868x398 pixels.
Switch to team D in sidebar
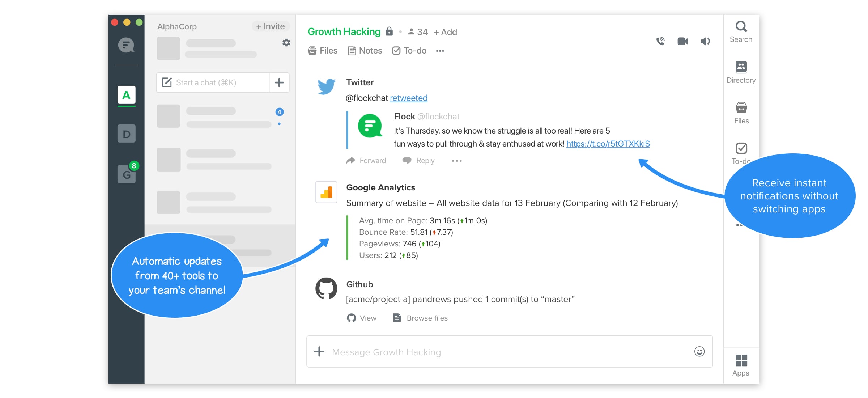click(x=126, y=134)
